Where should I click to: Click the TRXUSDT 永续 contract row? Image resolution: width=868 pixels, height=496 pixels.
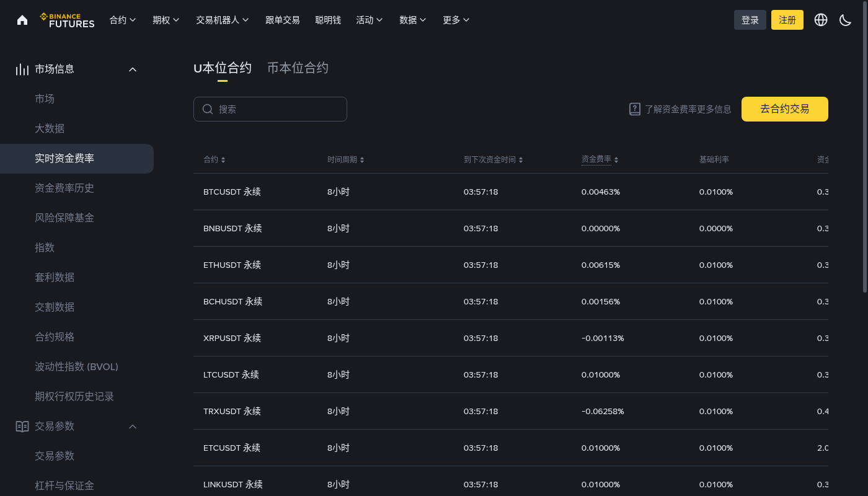[511, 411]
